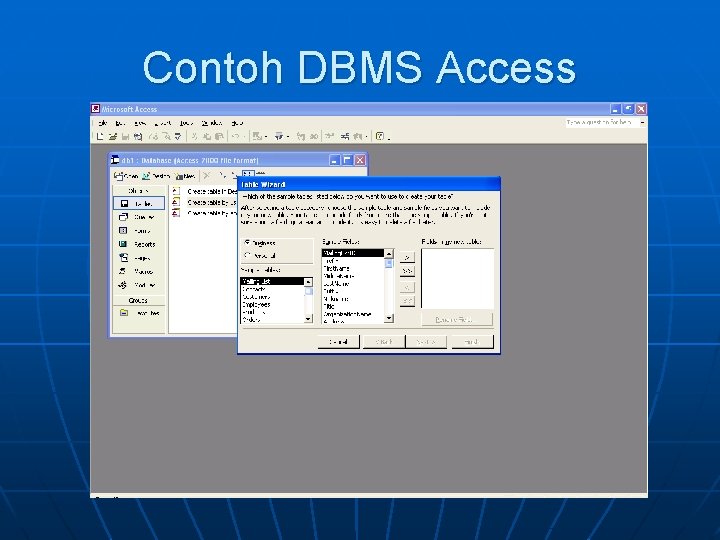
Task: Select Reports in the Objects bar
Action: pyautogui.click(x=139, y=244)
